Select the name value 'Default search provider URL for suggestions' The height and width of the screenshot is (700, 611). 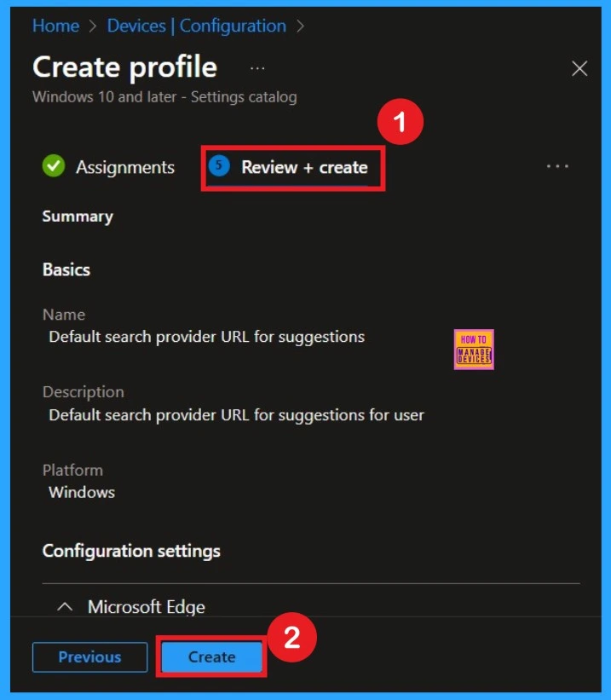(x=206, y=337)
